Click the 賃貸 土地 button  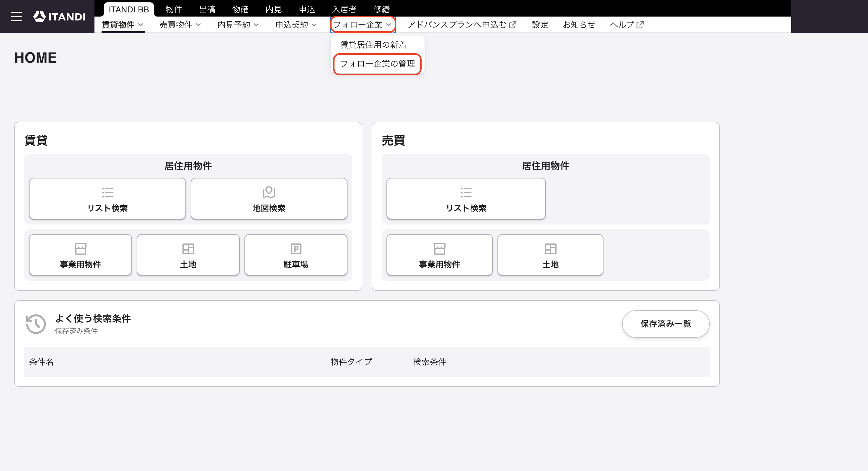[188, 255]
